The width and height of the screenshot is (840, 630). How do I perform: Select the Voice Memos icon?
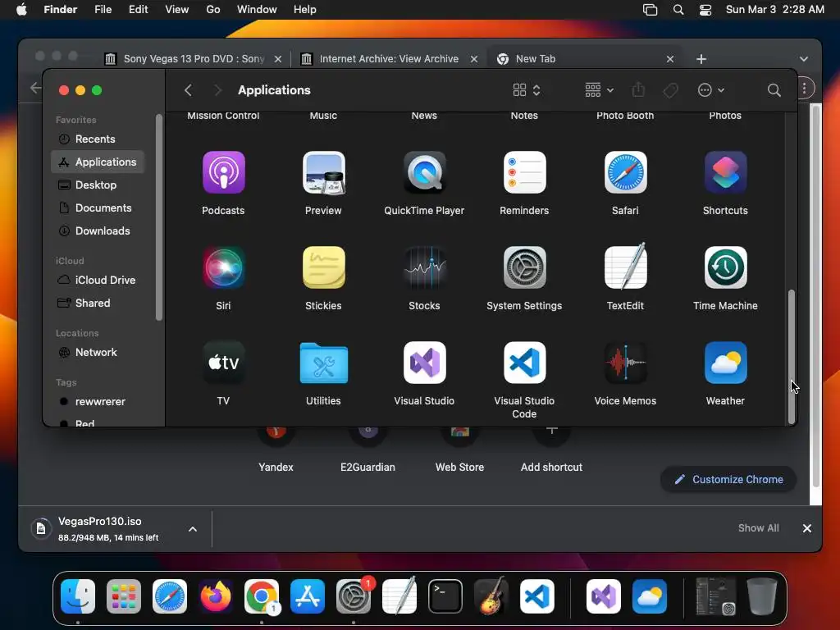pos(625,363)
